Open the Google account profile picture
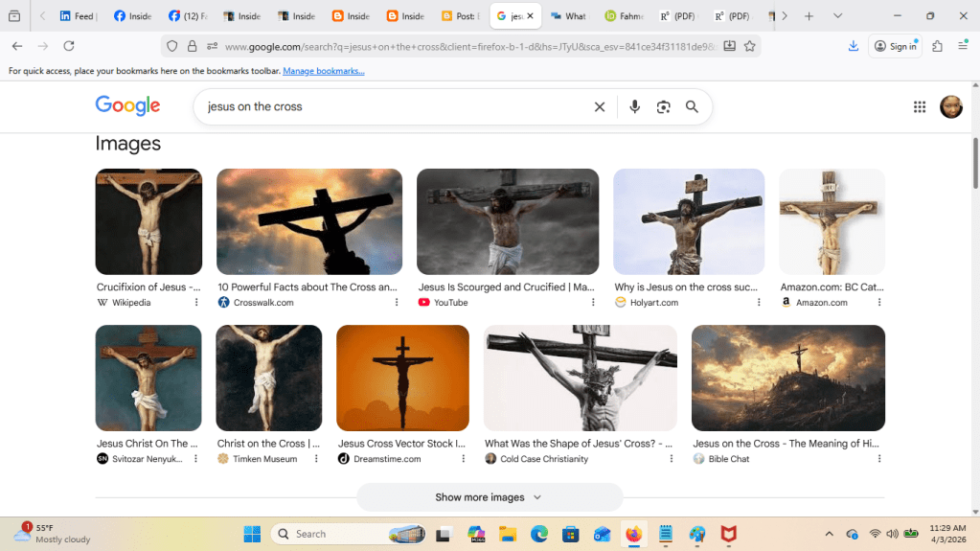The width and height of the screenshot is (980, 551). (x=951, y=107)
